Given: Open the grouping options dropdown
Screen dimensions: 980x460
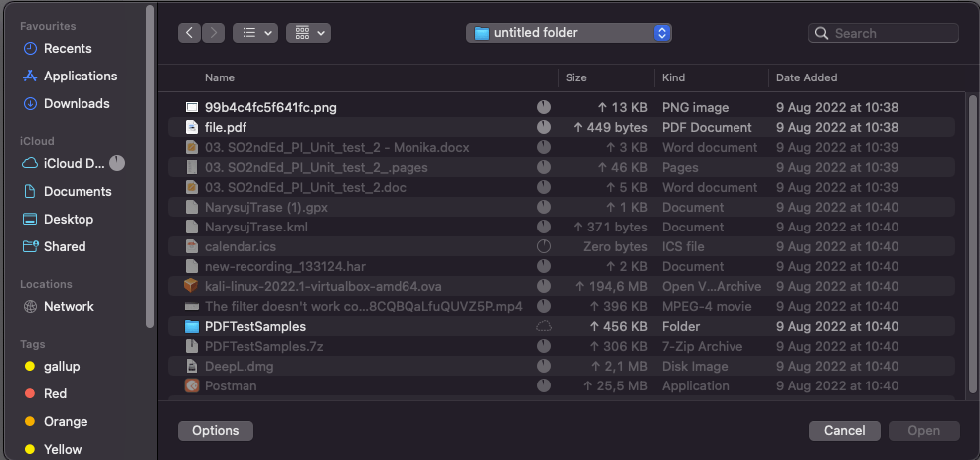Looking at the screenshot, I should coord(309,33).
